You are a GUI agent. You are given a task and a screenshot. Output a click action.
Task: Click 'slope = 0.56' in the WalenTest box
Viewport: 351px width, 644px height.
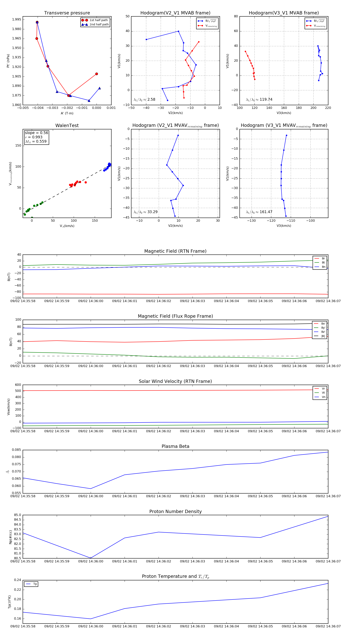pyautogui.click(x=36, y=133)
